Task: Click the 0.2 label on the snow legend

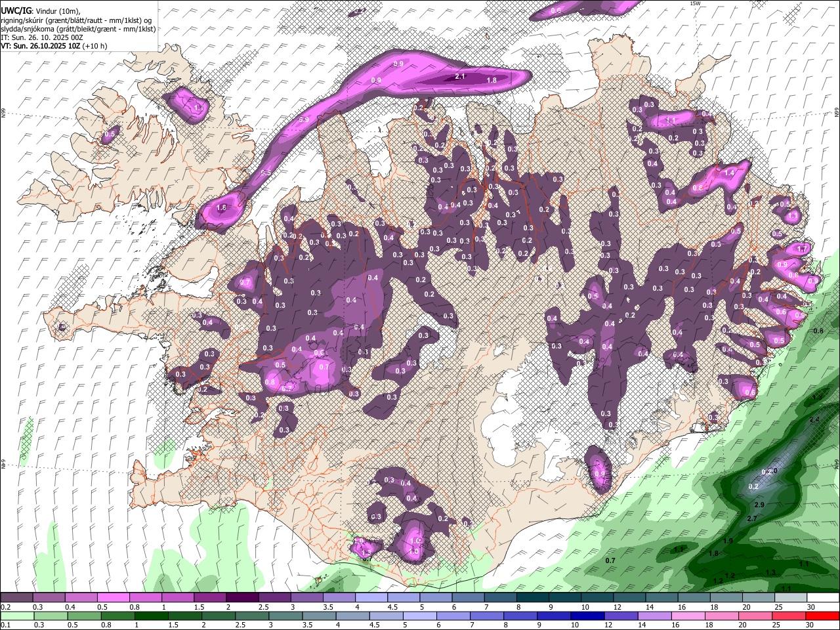Action: click(x=5, y=607)
